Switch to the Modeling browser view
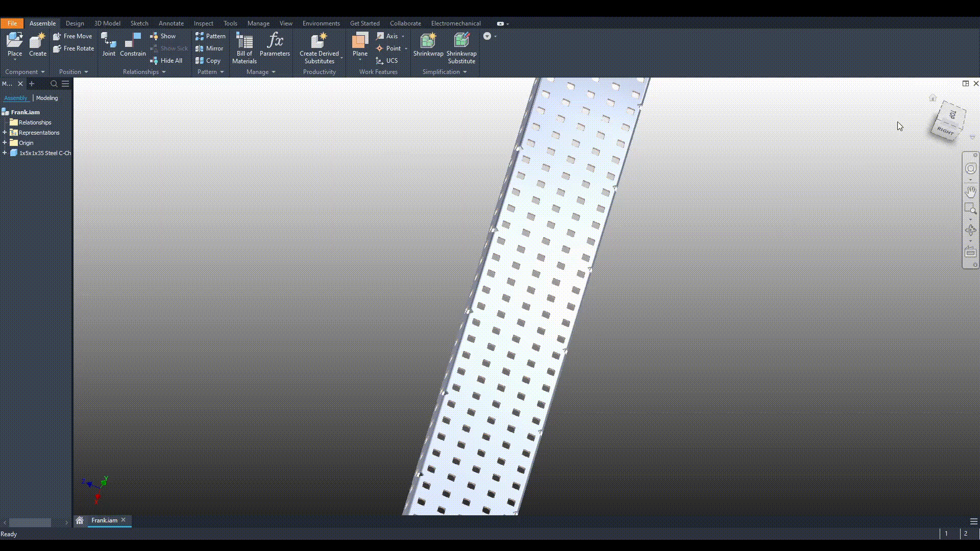Viewport: 980px width, 551px height. coord(47,98)
